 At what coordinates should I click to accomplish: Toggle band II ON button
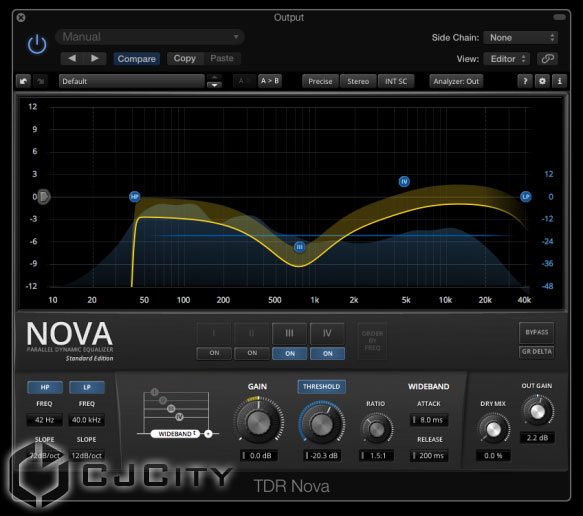pos(252,353)
